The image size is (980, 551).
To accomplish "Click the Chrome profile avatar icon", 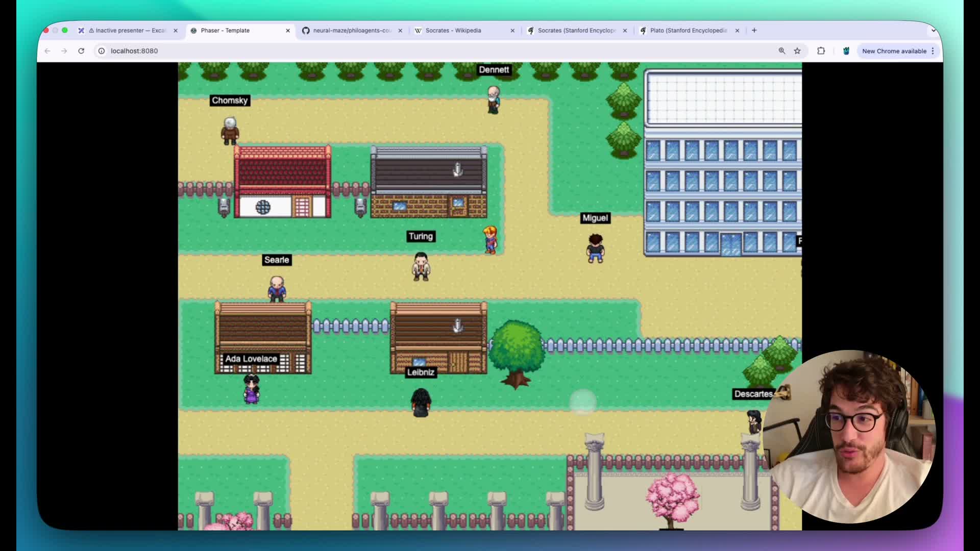I will [846, 51].
